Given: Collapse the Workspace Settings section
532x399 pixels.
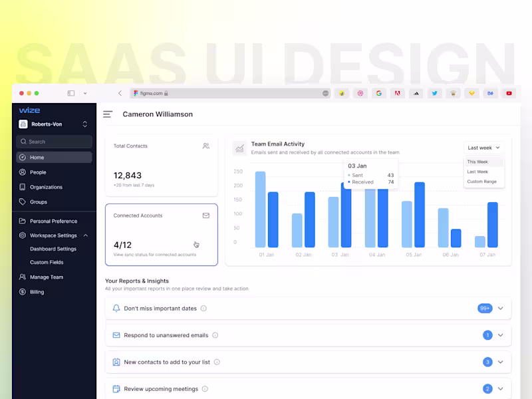Looking at the screenshot, I should pyautogui.click(x=86, y=235).
